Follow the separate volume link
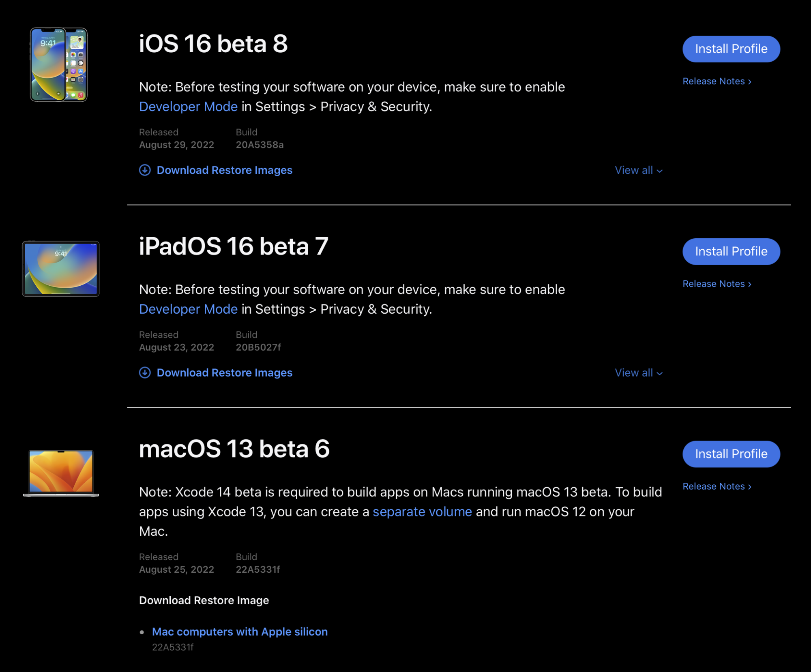The height and width of the screenshot is (672, 811). click(x=422, y=512)
